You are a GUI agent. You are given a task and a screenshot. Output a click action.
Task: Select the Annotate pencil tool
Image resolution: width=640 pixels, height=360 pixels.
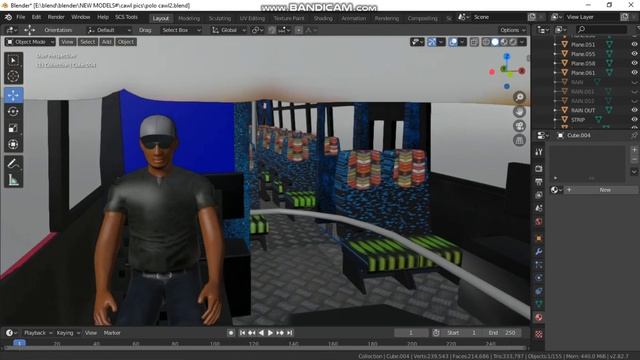coord(13,163)
